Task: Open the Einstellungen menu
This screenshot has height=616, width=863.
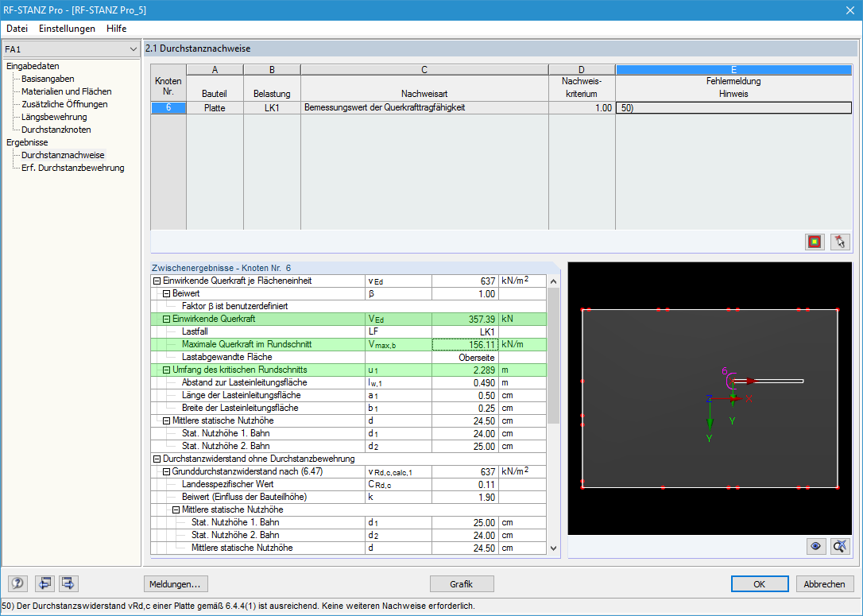Action: [x=67, y=28]
